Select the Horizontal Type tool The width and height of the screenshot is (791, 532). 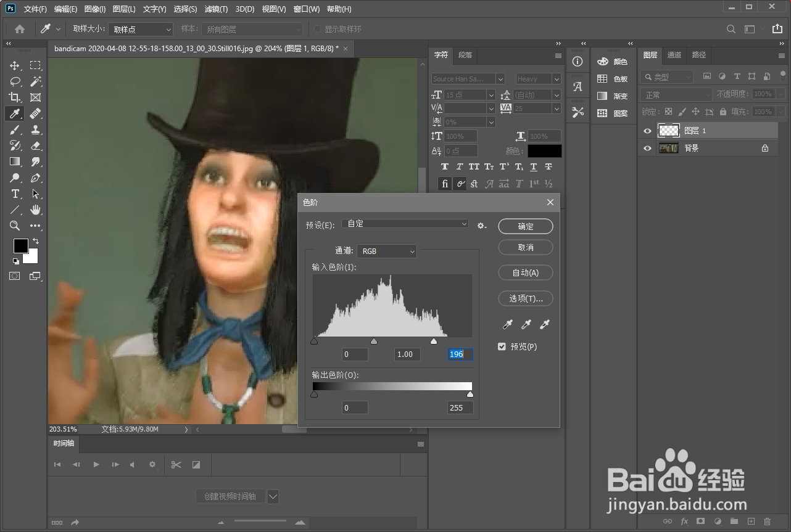coord(15,194)
